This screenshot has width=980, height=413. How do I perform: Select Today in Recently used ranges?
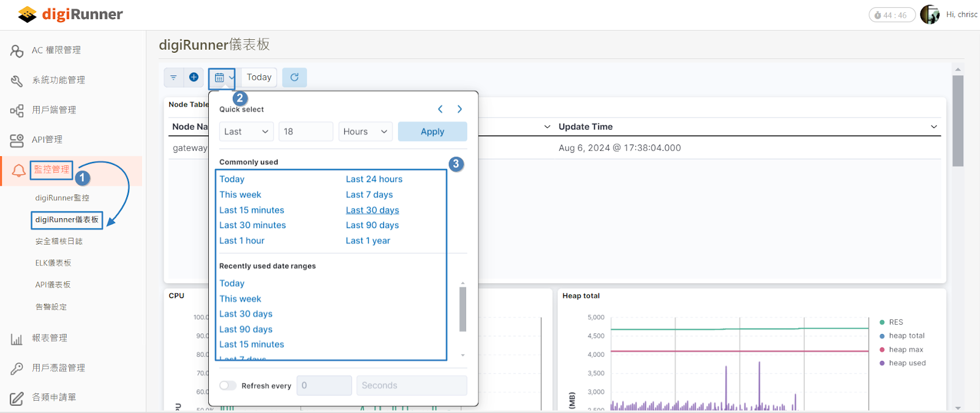tap(232, 283)
